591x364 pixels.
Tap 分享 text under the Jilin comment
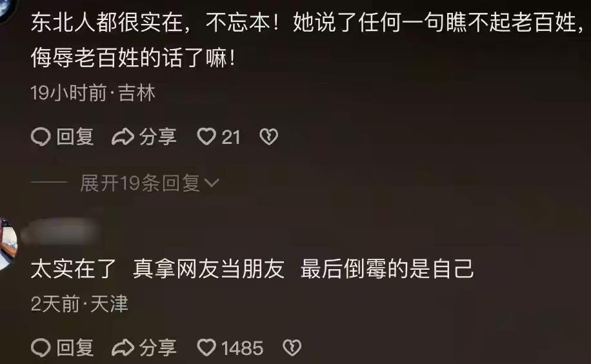(157, 137)
